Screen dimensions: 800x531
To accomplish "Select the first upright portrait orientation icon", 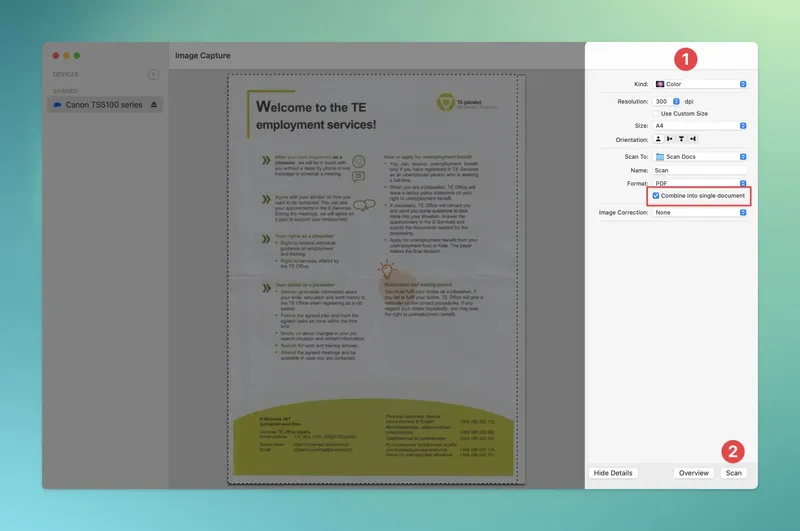I will click(658, 140).
